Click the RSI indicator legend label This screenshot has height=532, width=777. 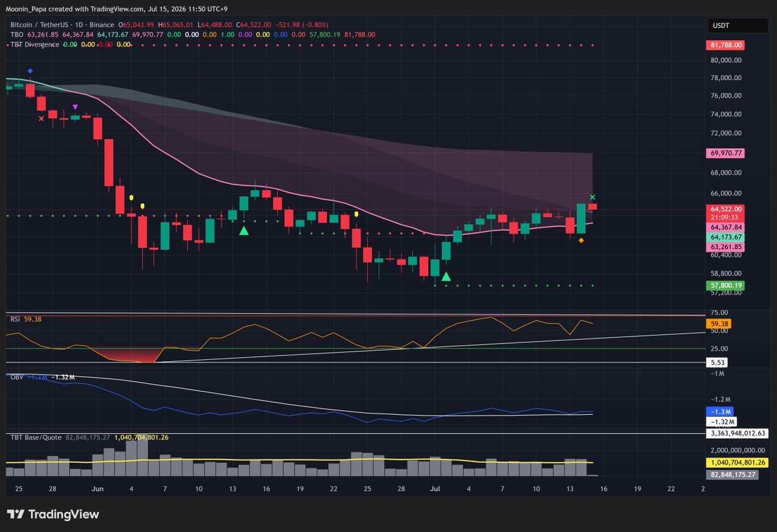click(14, 318)
